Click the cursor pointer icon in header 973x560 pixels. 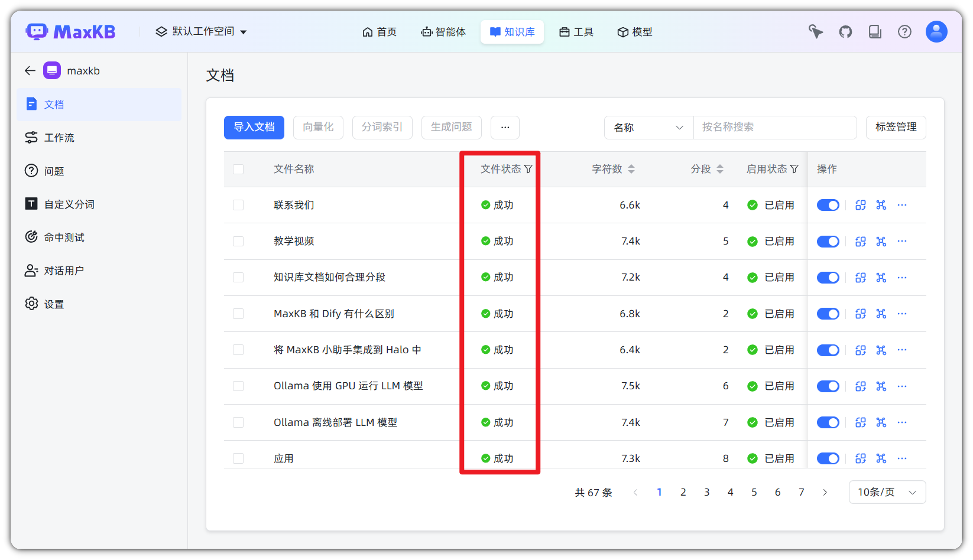pos(816,32)
